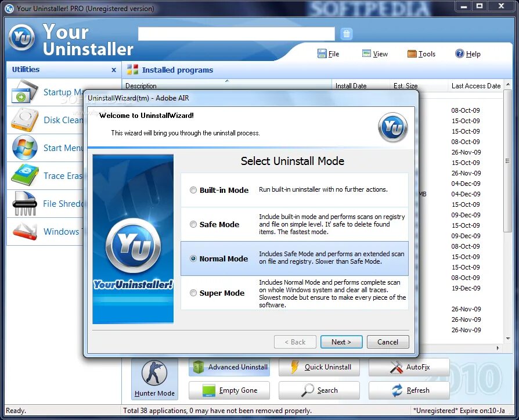Click the 04-Dec-09 row with MB size
Viewport: 519px width, 420px height.
tap(466, 194)
